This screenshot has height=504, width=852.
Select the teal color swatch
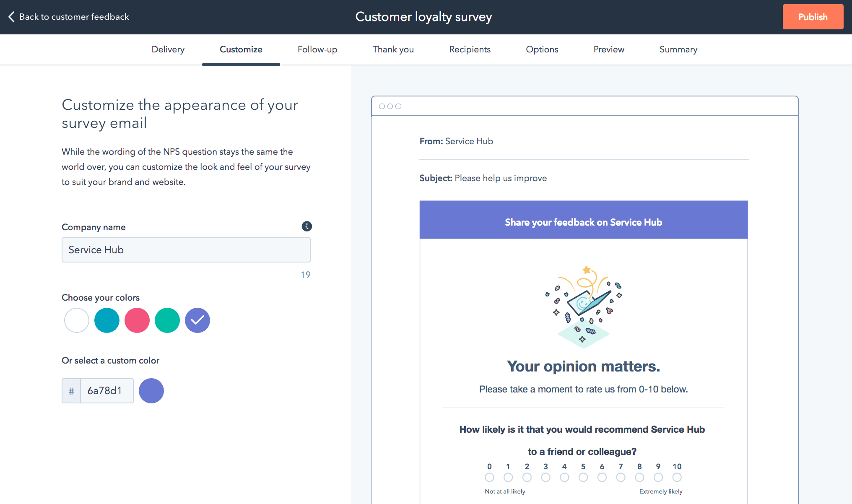[x=106, y=319]
